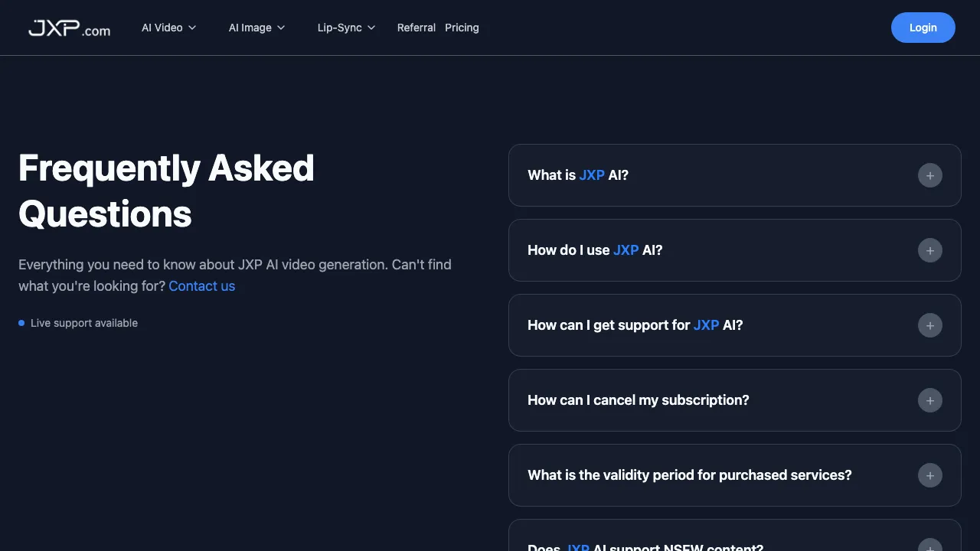Open the Lip-Sync dropdown menu
This screenshot has height=551, width=980.
pos(346,28)
